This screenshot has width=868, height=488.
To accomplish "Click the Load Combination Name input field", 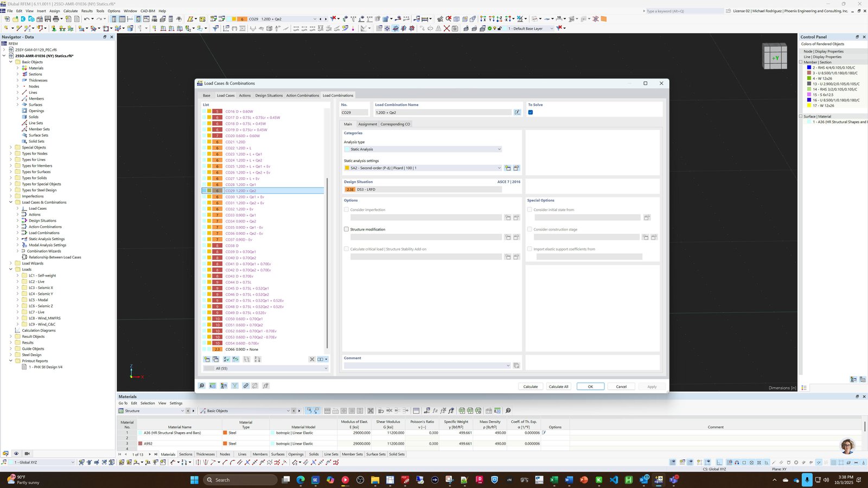I will 443,112.
